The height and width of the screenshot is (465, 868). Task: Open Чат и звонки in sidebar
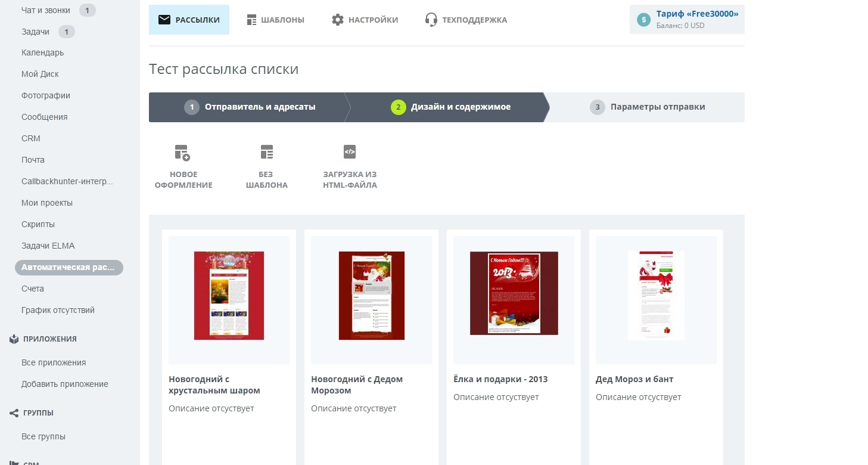[46, 10]
